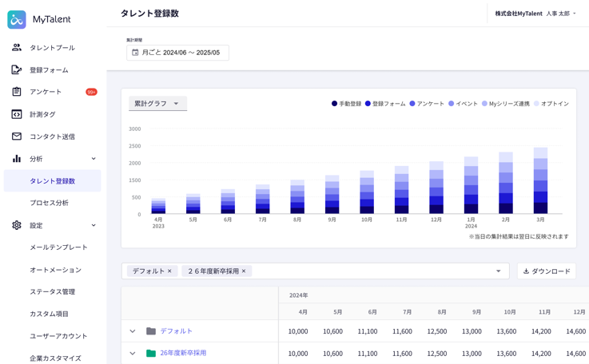Collapse the 分析 sidebar section
This screenshot has height=364, width=589.
coord(94,159)
